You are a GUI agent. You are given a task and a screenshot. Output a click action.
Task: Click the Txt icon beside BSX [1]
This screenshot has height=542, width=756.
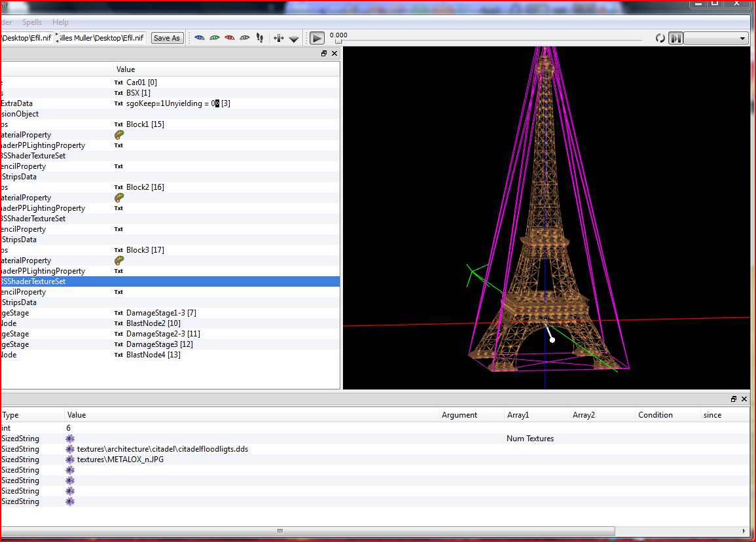click(x=118, y=93)
